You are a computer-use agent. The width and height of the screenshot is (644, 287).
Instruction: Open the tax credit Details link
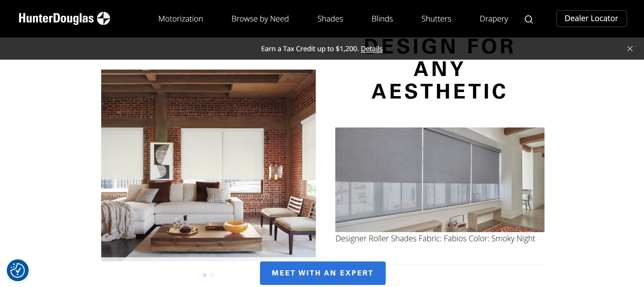pyautogui.click(x=371, y=49)
